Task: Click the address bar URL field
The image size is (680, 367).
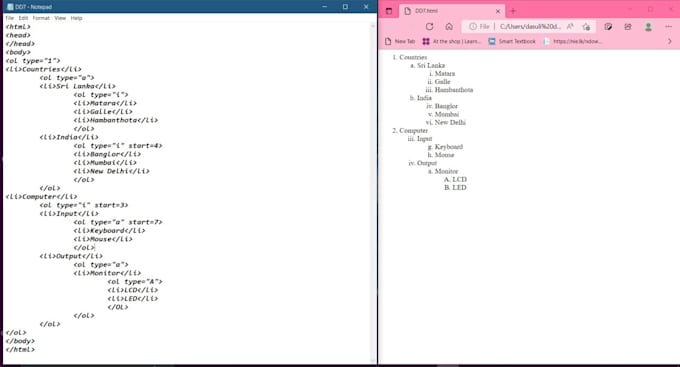Action: (530, 26)
